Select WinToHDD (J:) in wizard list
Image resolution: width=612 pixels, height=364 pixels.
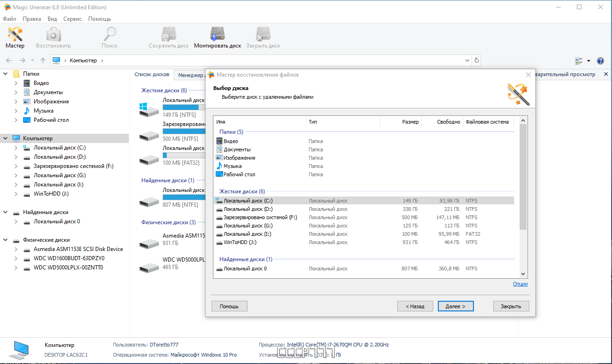click(x=364, y=242)
